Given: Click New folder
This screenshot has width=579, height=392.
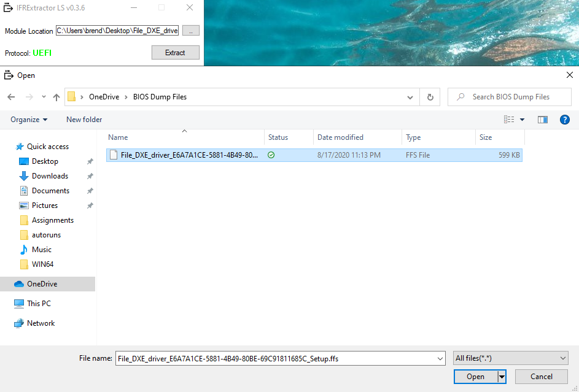Looking at the screenshot, I should (84, 120).
